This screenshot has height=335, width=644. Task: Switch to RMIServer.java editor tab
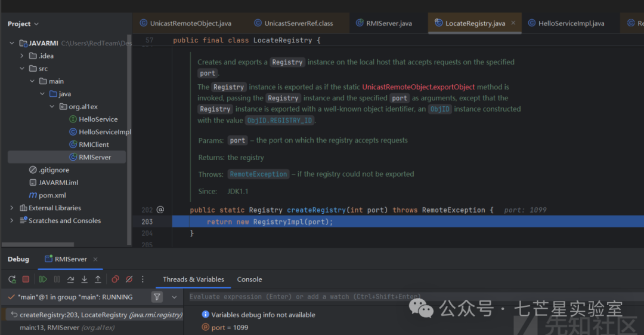(384, 23)
